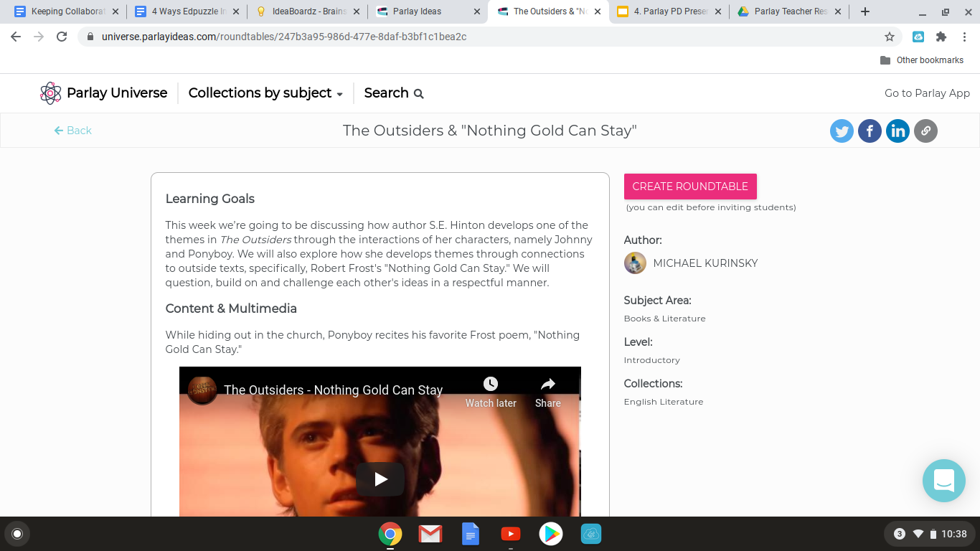The image size is (980, 551).
Task: Click the notification count badge
Action: pos(900,534)
